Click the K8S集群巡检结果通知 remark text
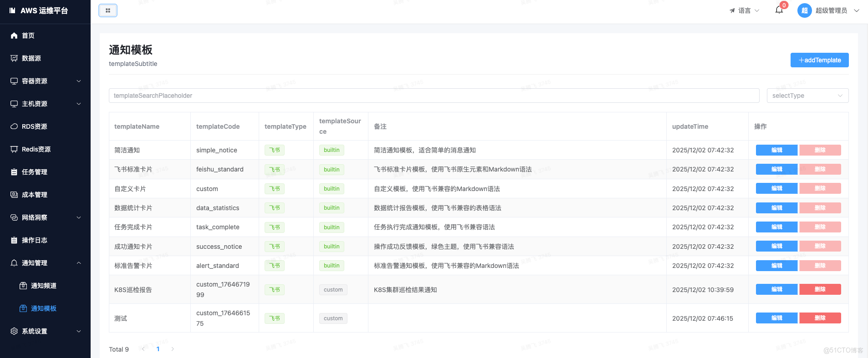Screen dimensions: 868x358 pos(405,290)
